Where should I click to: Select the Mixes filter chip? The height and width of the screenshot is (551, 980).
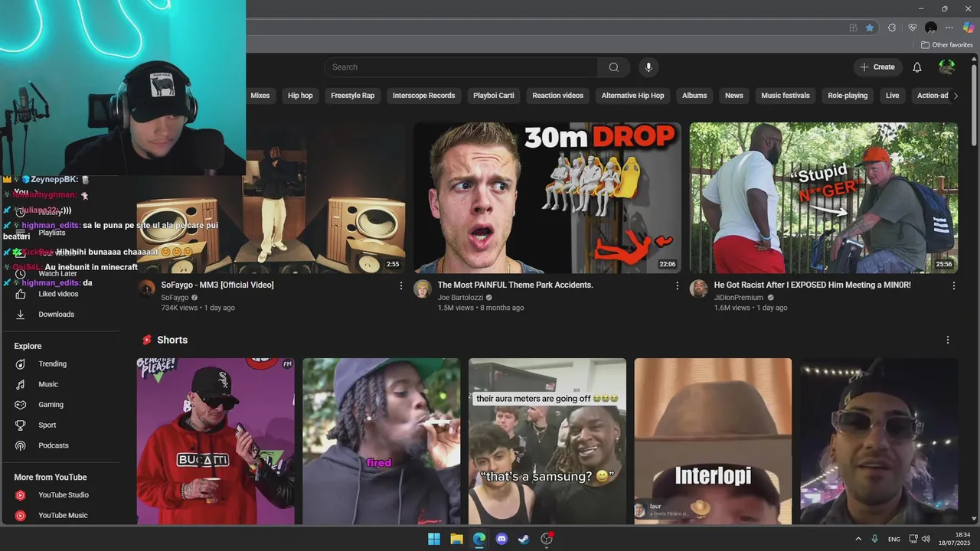[x=260, y=96]
